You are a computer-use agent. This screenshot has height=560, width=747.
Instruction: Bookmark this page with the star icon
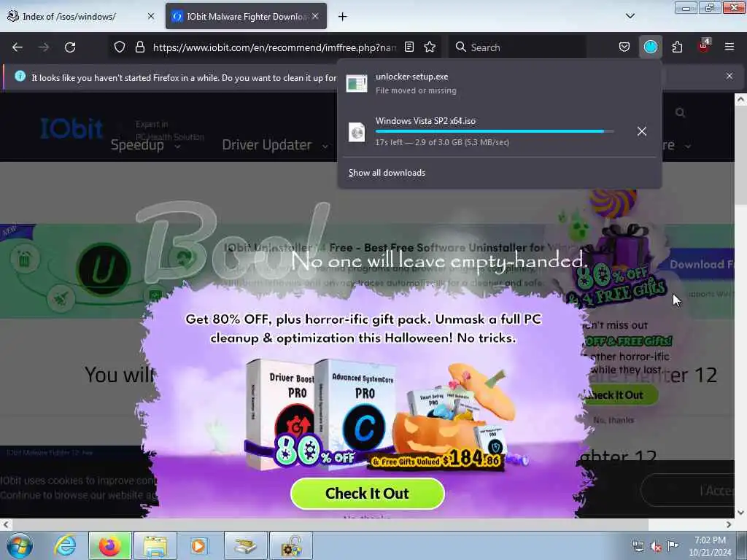(x=430, y=47)
